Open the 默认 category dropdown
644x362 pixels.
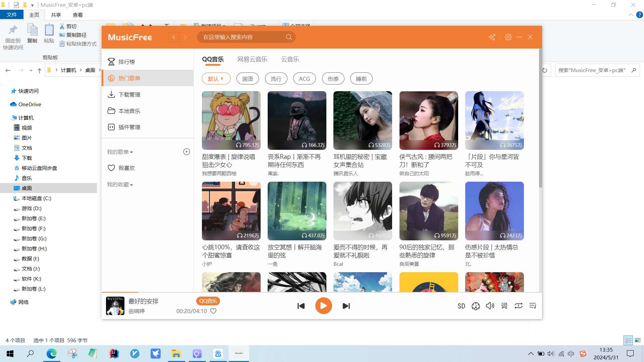click(216, 79)
